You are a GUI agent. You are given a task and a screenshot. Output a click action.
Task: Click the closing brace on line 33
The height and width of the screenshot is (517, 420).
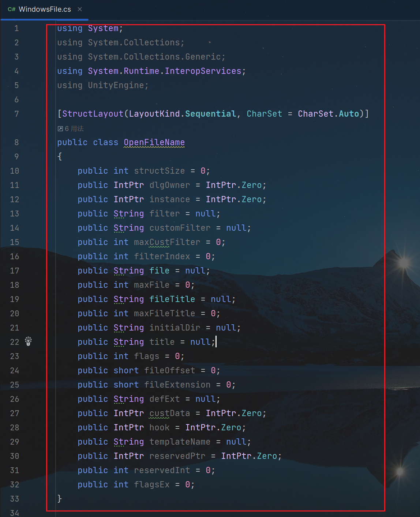click(60, 499)
